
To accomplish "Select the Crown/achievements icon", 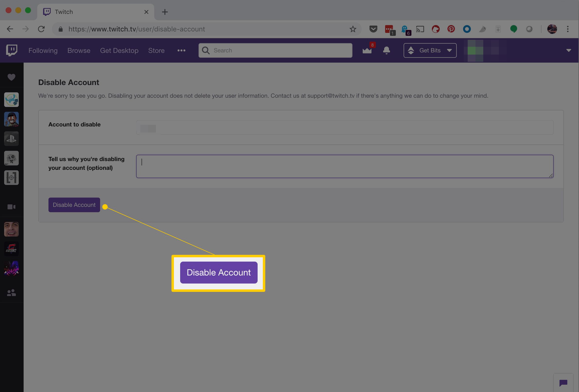I will pos(367,50).
